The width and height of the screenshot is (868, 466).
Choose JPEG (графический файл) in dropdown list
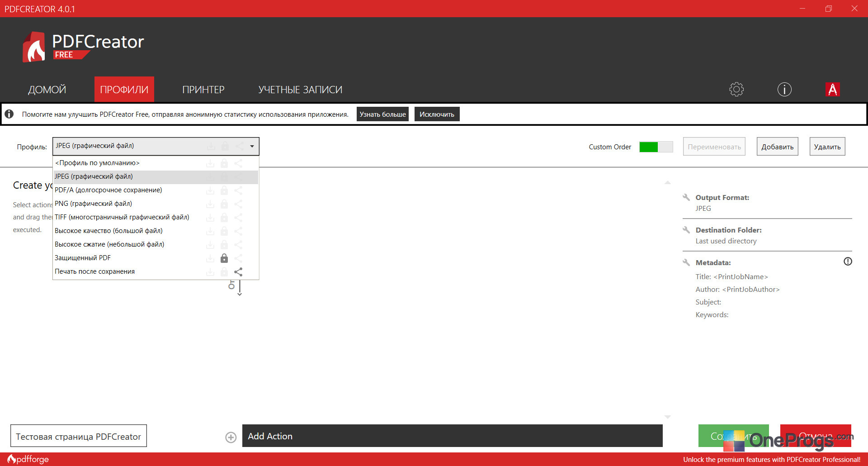tap(156, 176)
